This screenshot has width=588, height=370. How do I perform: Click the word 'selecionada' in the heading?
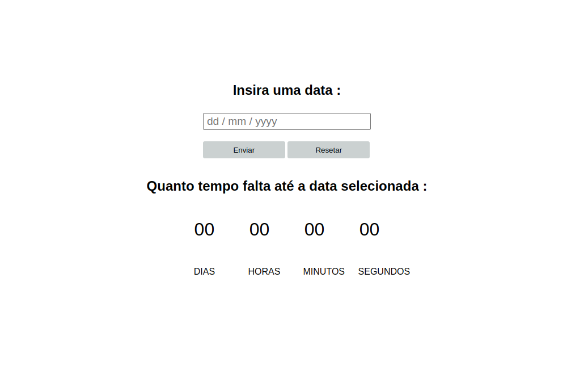379,186
